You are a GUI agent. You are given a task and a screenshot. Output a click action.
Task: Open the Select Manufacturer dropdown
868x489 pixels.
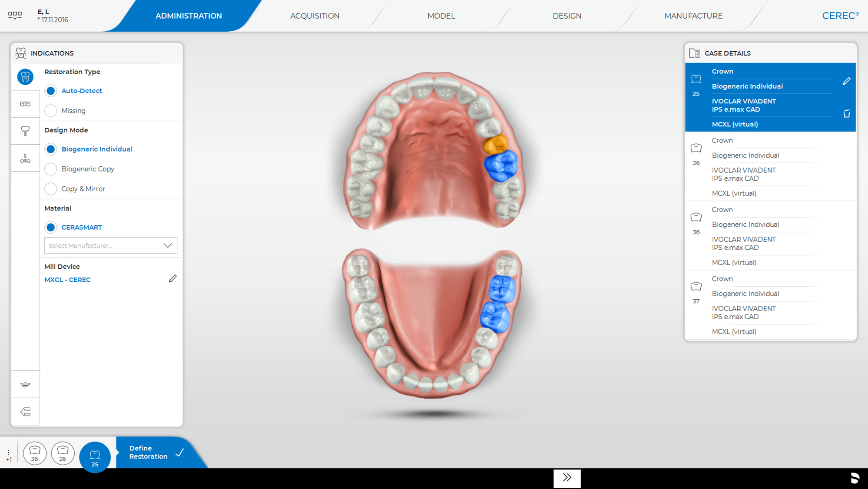point(110,245)
